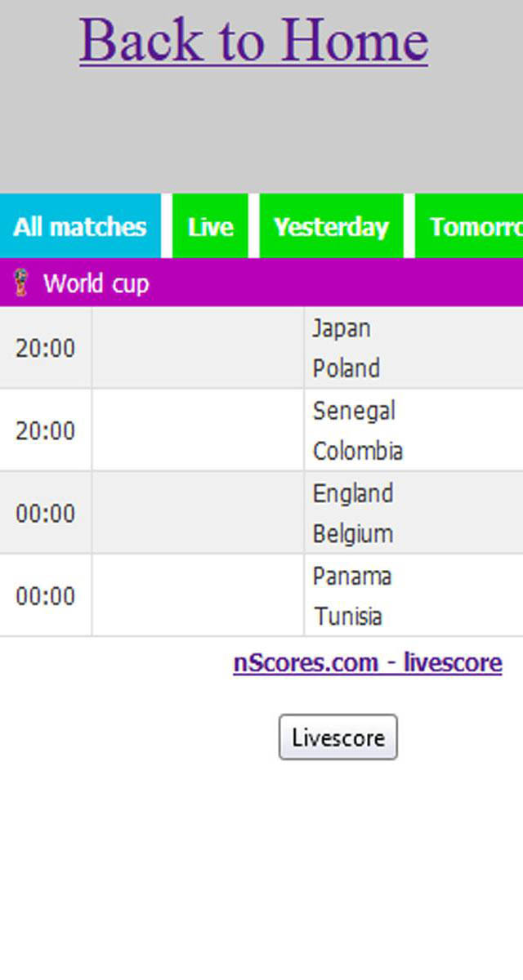
Task: Select Panama team name
Action: (352, 576)
